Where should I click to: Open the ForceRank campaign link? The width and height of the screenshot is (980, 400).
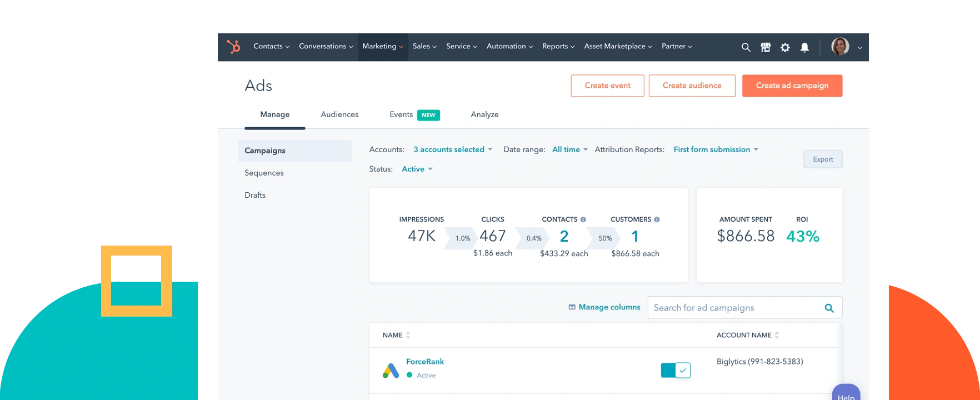click(x=425, y=362)
